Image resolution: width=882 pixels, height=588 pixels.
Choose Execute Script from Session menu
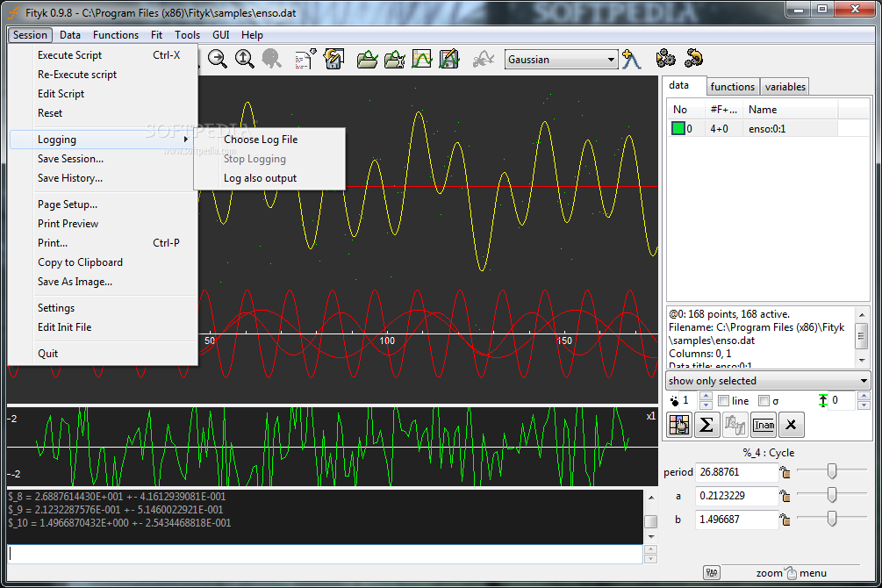click(102, 55)
